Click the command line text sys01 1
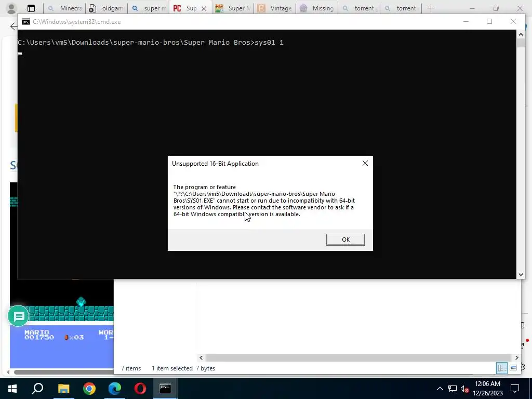 (x=269, y=43)
